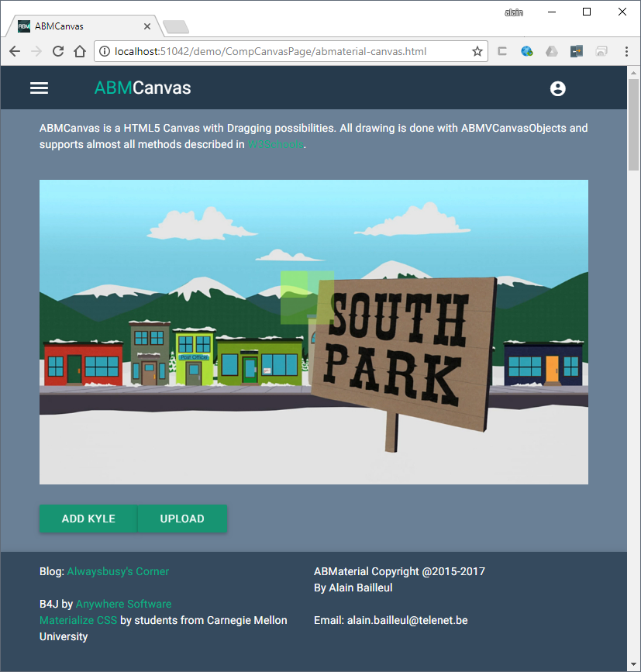This screenshot has height=672, width=641.
Task: Click the green semi-transparent square on canvas
Action: point(307,298)
